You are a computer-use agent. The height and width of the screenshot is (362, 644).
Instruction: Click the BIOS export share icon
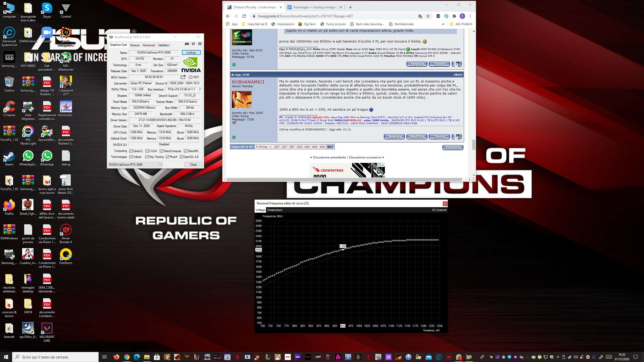(x=183, y=77)
